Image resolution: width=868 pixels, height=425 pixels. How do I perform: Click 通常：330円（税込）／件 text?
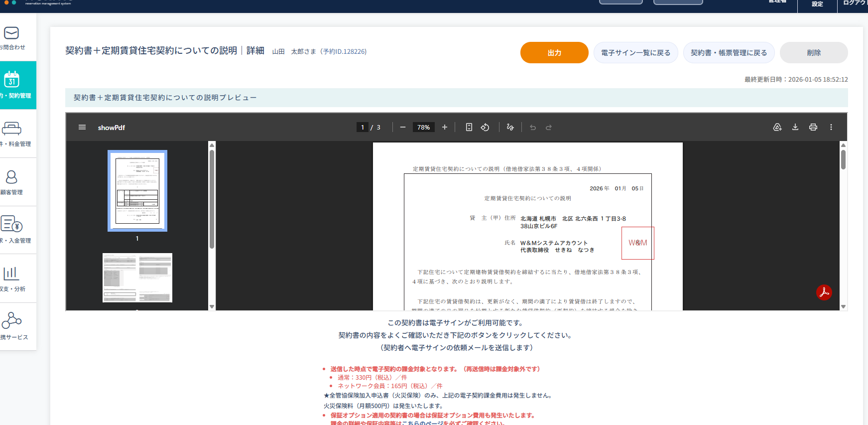click(x=372, y=378)
